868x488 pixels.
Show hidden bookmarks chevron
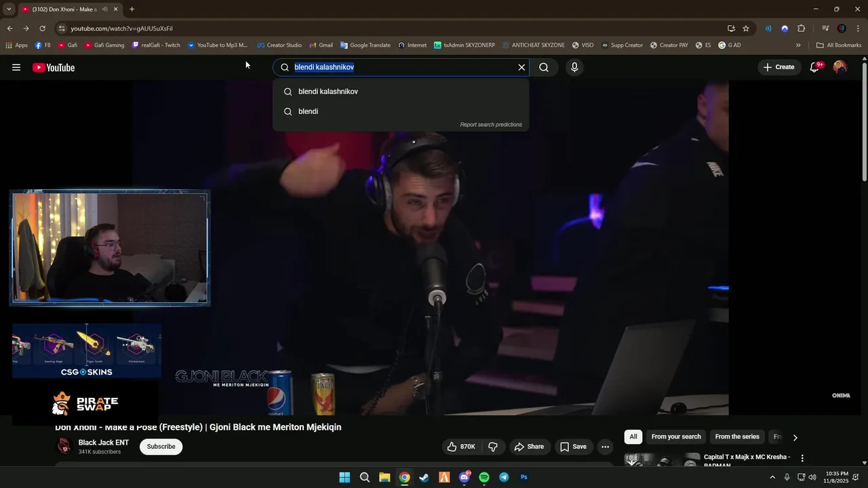coord(798,45)
